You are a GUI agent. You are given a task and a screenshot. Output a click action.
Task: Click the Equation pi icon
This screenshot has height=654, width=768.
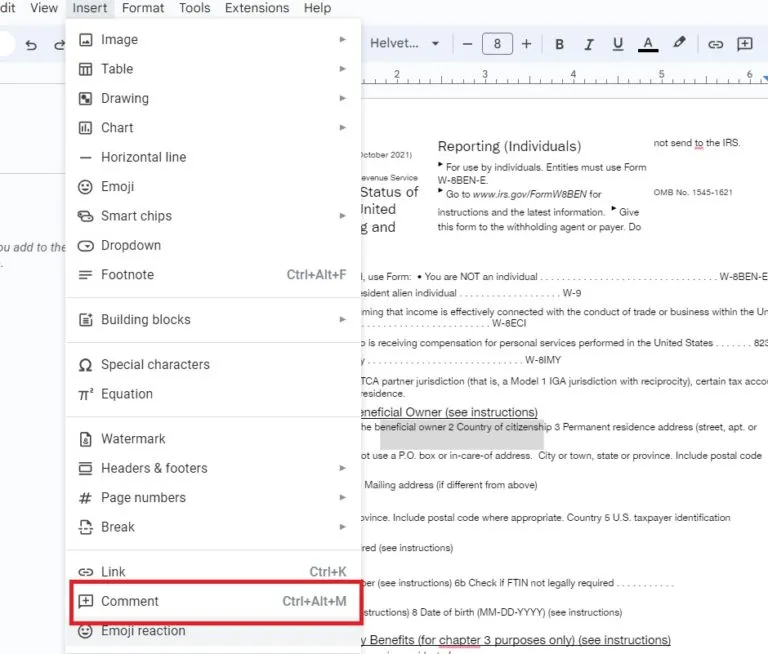click(86, 394)
